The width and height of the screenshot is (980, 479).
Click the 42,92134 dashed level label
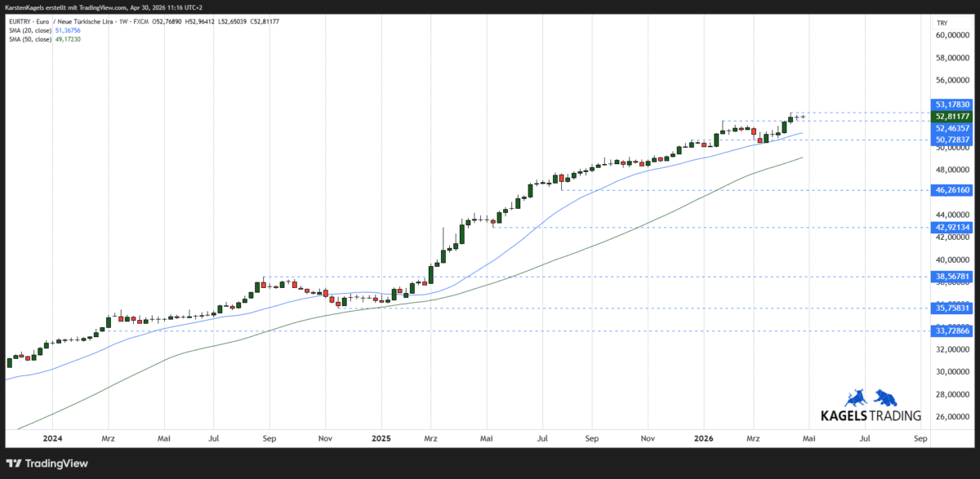[952, 227]
